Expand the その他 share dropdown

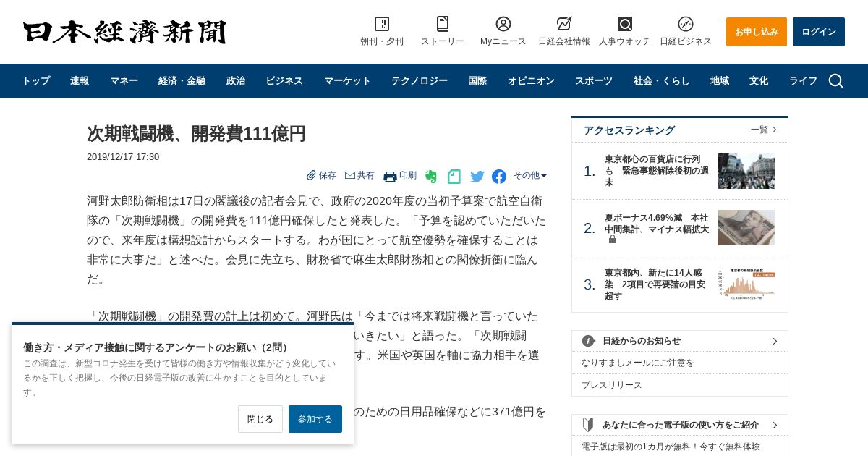click(x=530, y=175)
